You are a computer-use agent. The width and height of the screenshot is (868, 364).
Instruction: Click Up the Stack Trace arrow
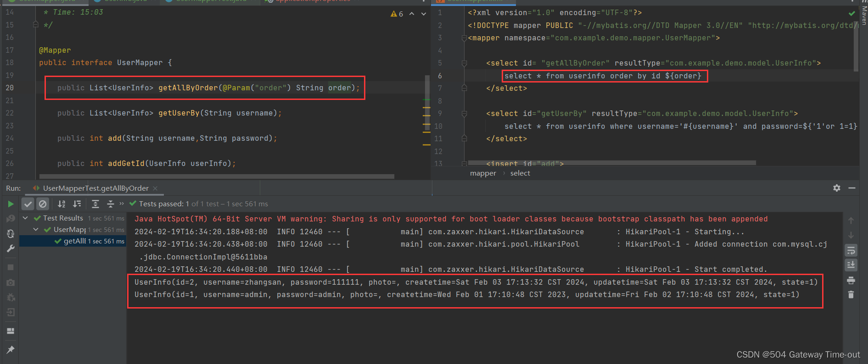tap(851, 221)
